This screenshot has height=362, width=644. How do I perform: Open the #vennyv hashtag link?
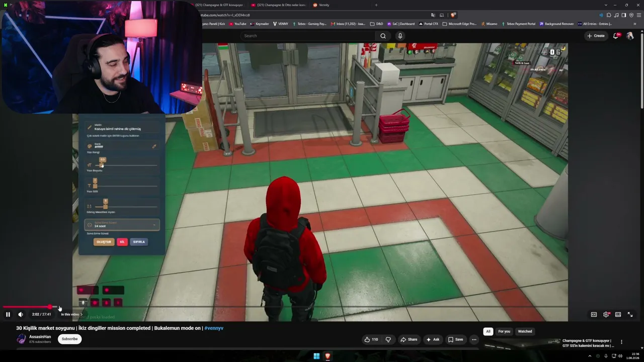point(214,328)
